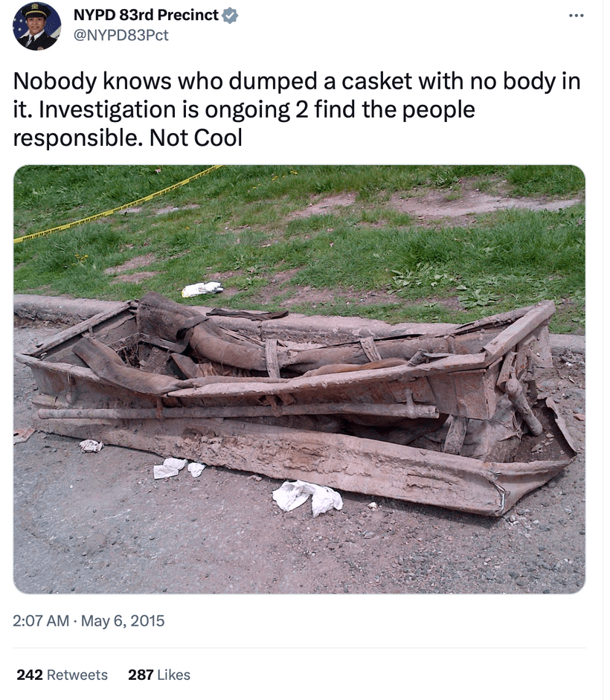Click the number 287 in like count
This screenshot has width=610, height=700.
pos(141,675)
